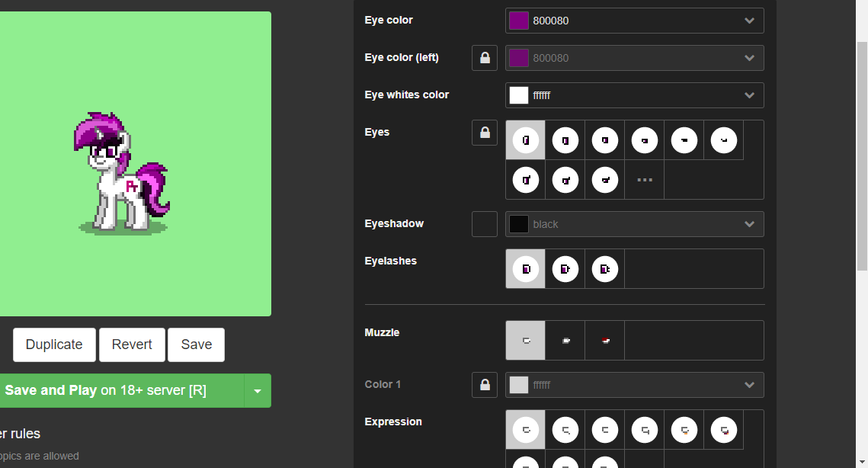Click the Revert button
The image size is (868, 468).
pyautogui.click(x=132, y=345)
